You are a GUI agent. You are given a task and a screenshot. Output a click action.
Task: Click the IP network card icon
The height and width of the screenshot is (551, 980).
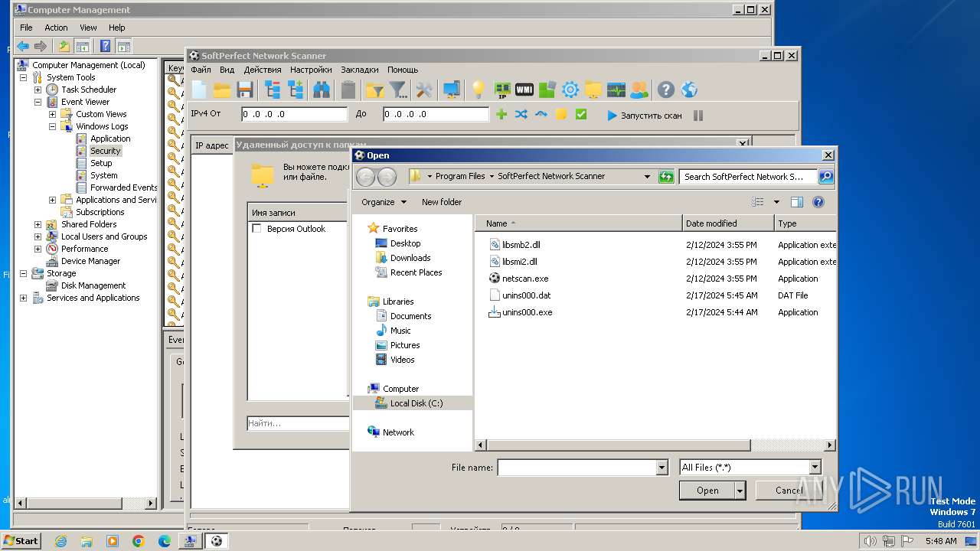[502, 90]
